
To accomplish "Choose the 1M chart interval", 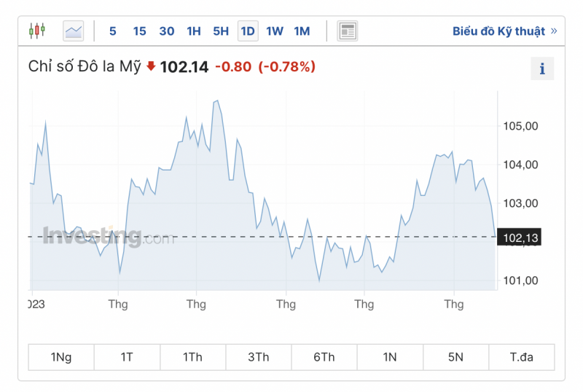I will coord(302,31).
